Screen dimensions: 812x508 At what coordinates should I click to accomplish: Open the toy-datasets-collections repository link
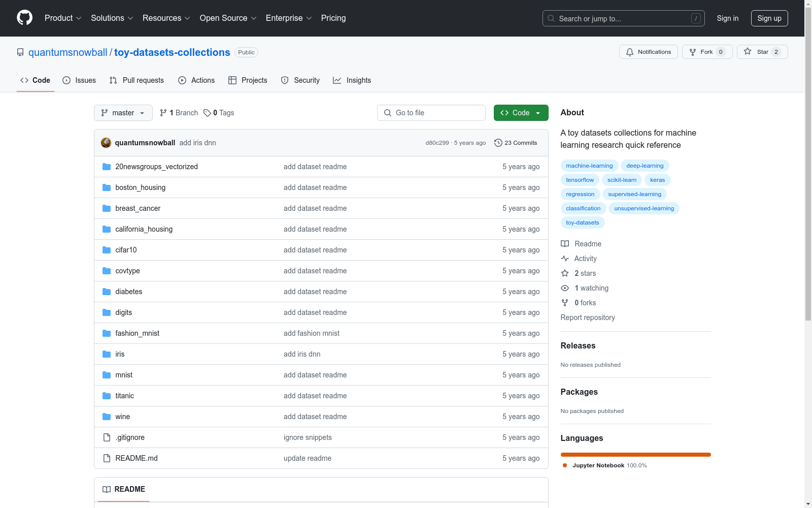(172, 52)
